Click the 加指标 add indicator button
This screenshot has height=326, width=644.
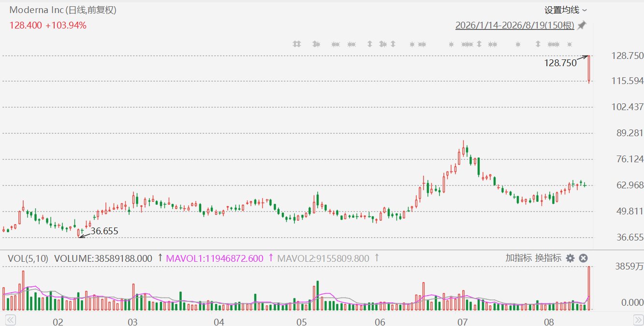(x=519, y=258)
